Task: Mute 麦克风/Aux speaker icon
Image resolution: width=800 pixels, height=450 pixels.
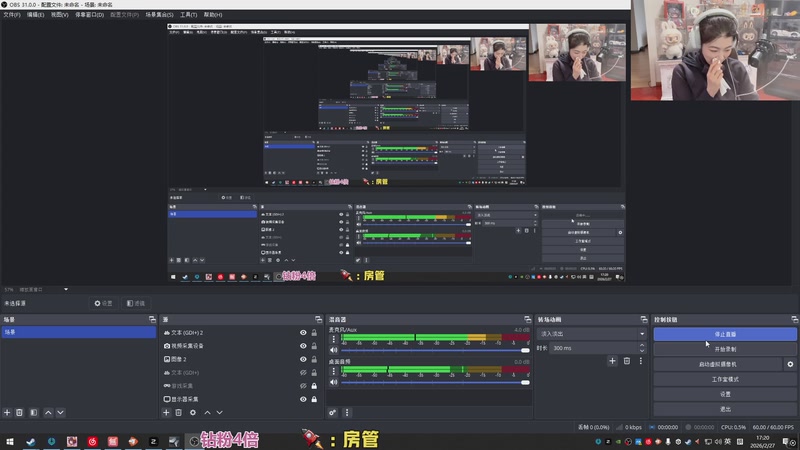Action: pos(334,350)
